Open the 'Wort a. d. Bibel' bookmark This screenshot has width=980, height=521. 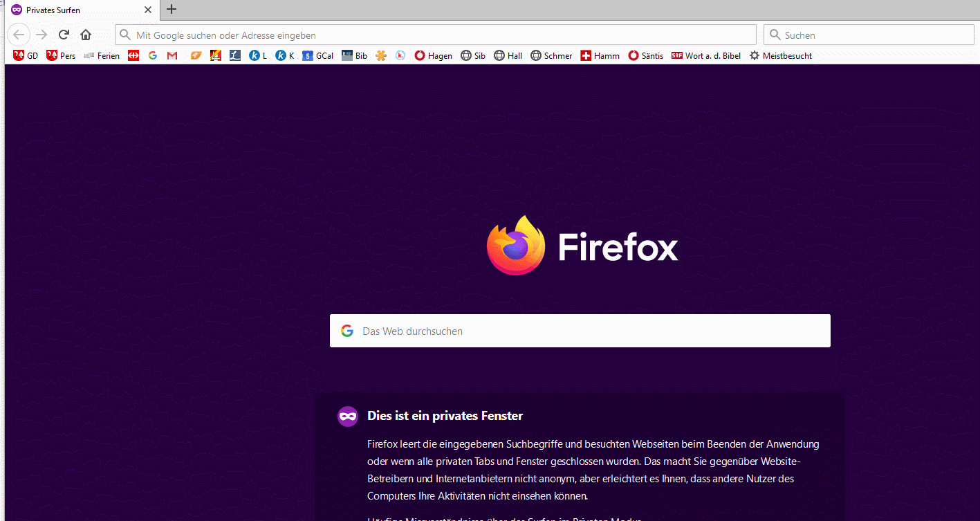706,56
